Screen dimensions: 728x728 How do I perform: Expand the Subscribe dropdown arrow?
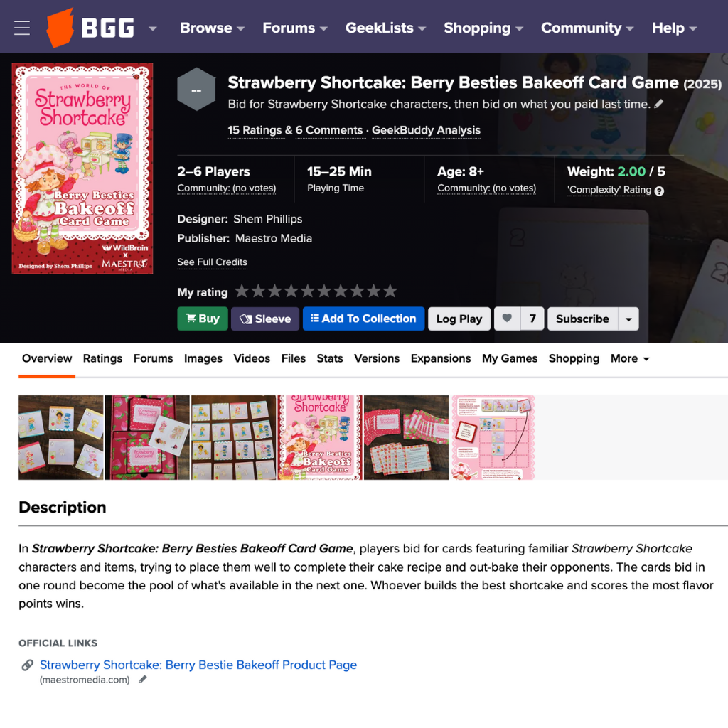[x=628, y=318]
